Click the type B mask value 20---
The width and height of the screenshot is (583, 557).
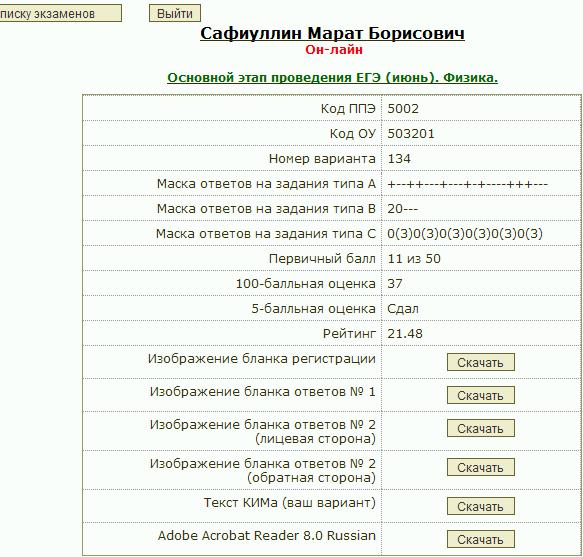[403, 209]
